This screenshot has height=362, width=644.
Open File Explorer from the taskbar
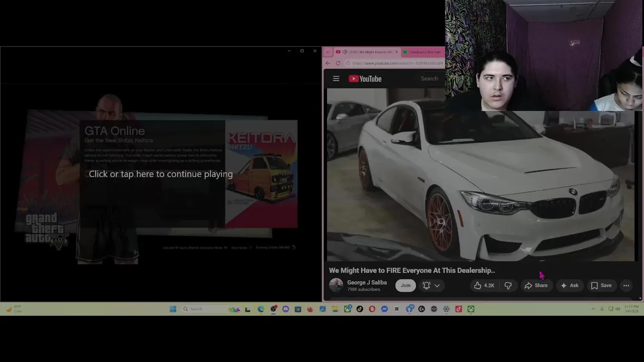point(335,309)
